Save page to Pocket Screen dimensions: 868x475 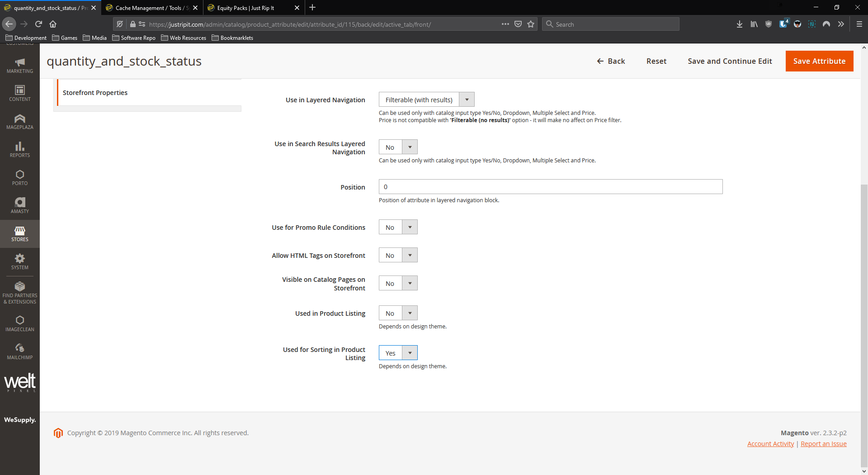[x=518, y=24]
